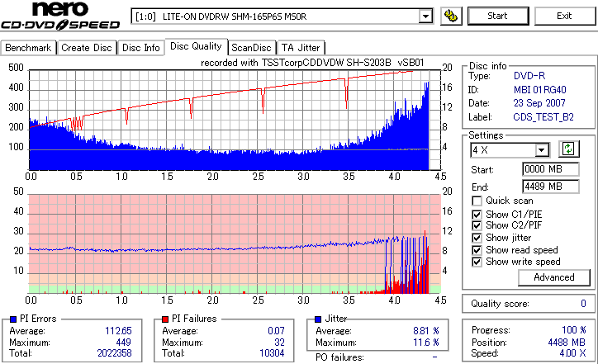Click PI Failures total 10304

click(272, 353)
